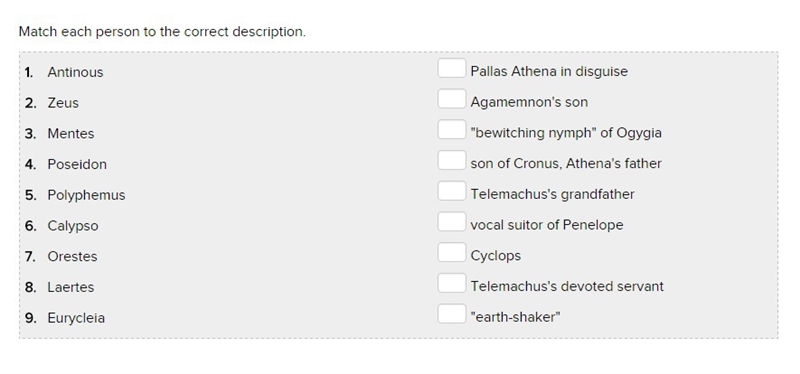Click the box beside Telemachus's grandfather
This screenshot has width=800, height=374.
(452, 191)
